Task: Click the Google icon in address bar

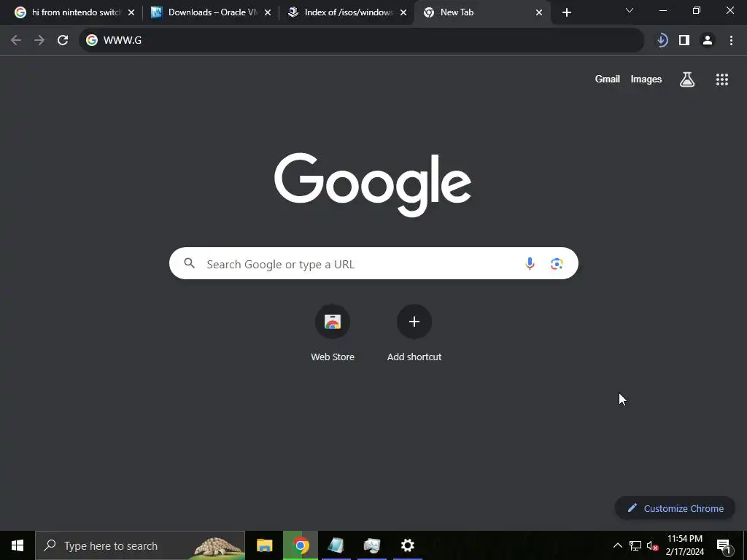Action: (92, 40)
